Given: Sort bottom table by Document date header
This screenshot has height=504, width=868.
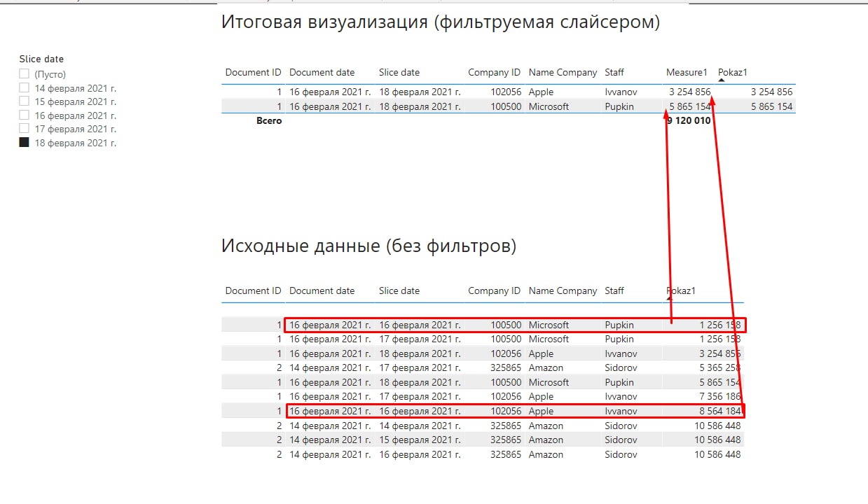Looking at the screenshot, I should (x=322, y=290).
